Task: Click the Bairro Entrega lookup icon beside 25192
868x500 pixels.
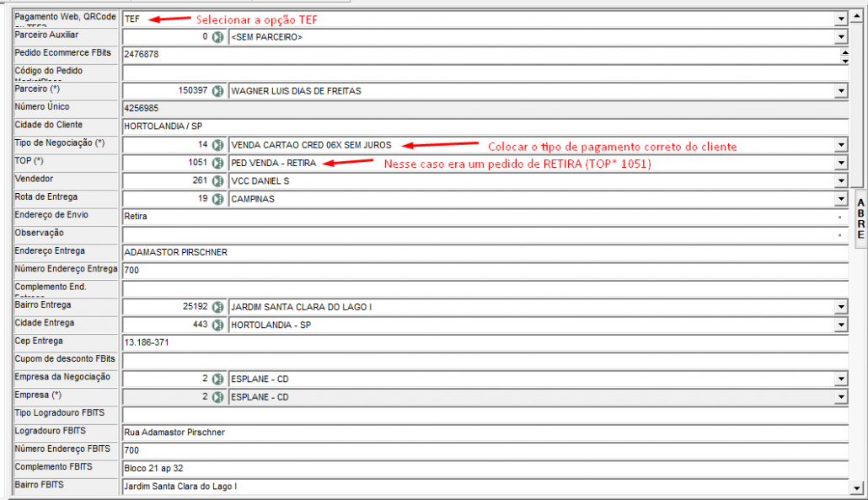Action: tap(218, 307)
